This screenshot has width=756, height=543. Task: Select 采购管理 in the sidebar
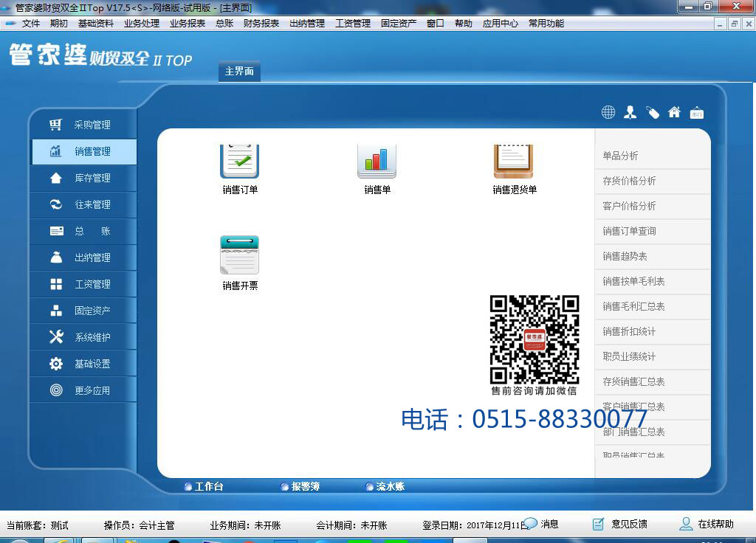tap(83, 125)
